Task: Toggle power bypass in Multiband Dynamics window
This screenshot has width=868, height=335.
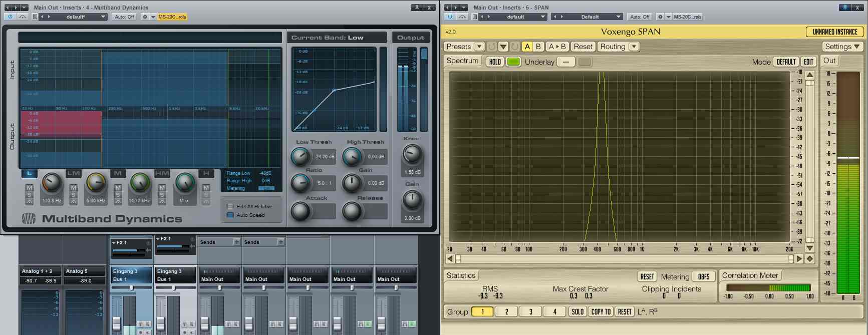Action: point(10,17)
